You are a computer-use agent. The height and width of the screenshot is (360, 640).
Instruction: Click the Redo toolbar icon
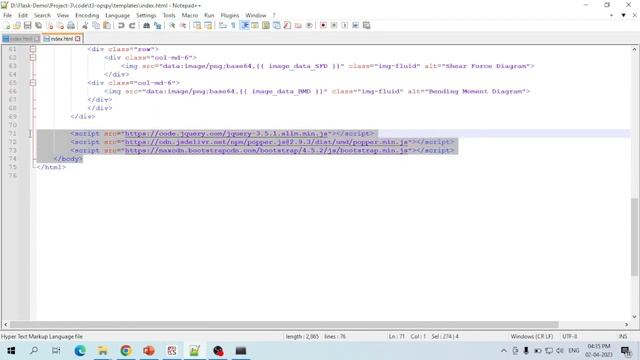point(132,25)
